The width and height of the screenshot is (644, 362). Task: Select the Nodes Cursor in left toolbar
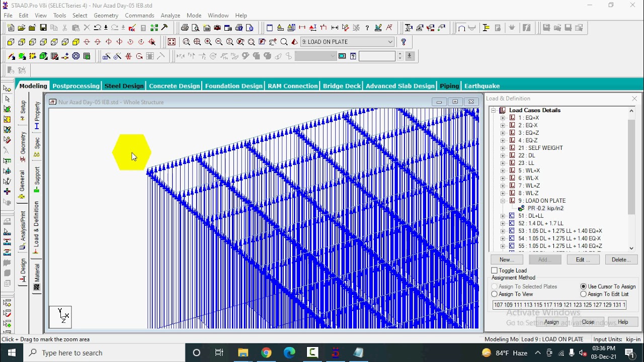pos(7,88)
